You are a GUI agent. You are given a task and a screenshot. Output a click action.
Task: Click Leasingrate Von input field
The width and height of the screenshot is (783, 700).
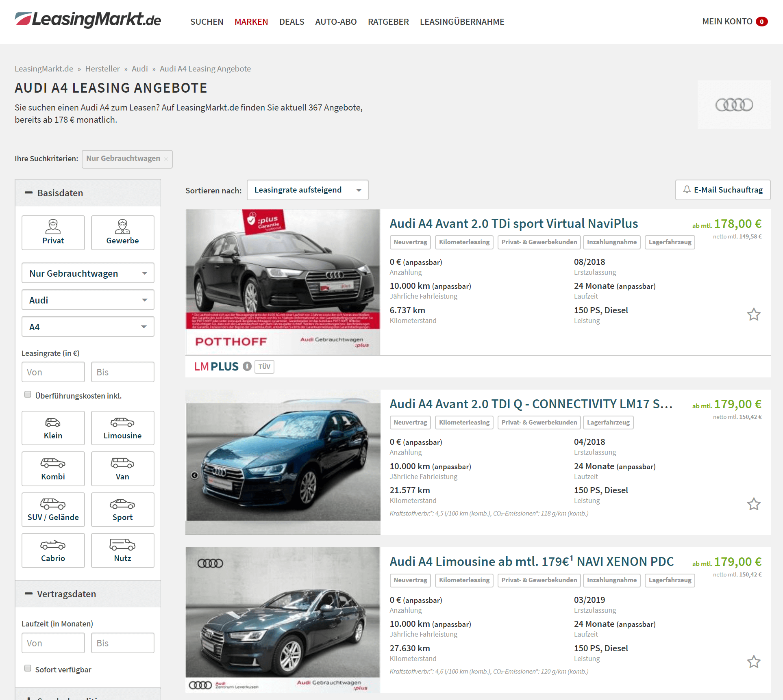pyautogui.click(x=53, y=372)
